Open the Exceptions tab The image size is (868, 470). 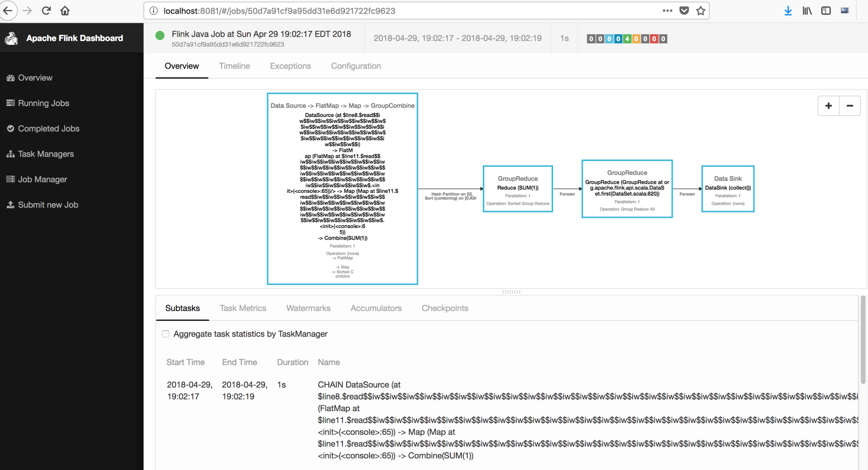290,66
